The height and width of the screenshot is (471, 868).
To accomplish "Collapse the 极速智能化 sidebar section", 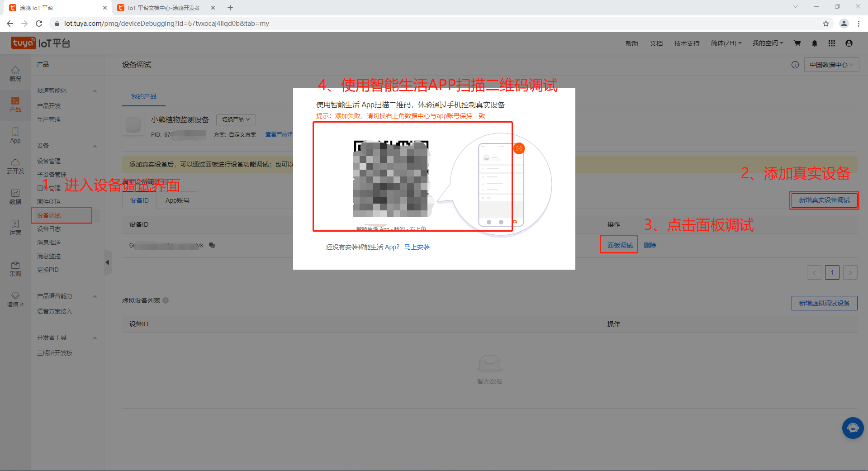I will tap(95, 91).
